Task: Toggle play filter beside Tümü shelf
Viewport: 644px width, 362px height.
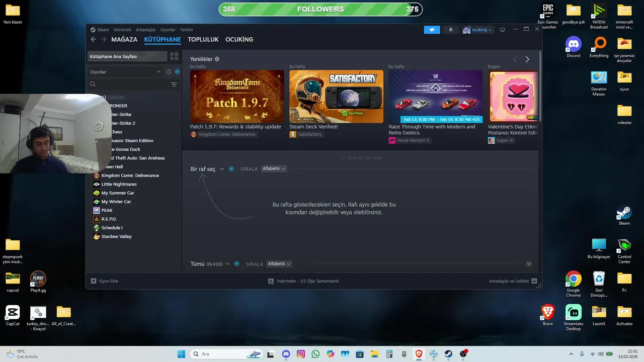Action: (237, 264)
